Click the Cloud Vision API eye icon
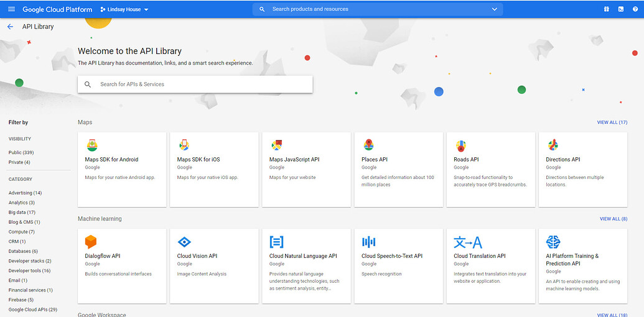Image resolution: width=644 pixels, height=317 pixels. (x=184, y=242)
